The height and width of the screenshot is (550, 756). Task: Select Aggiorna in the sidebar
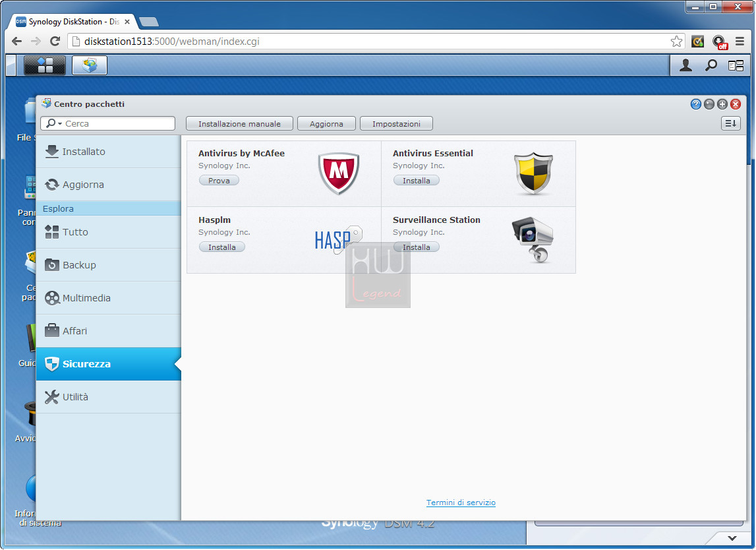[x=109, y=184]
